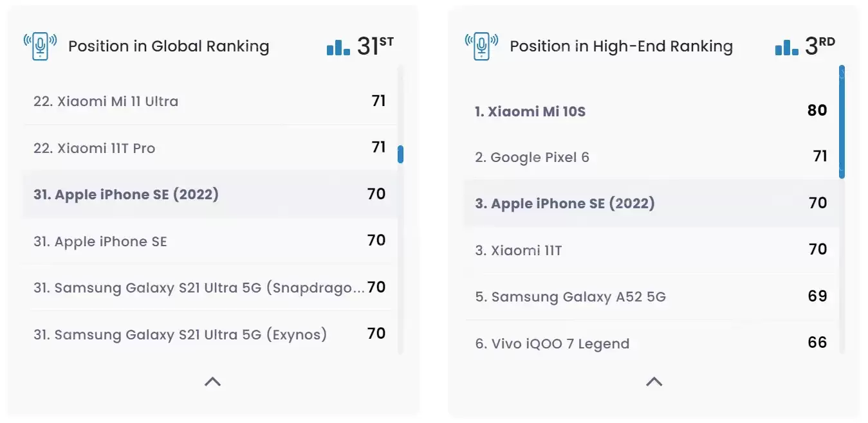This screenshot has height=423, width=868.
Task: Click the bar chart icon next to 3rd
Action: pos(786,47)
